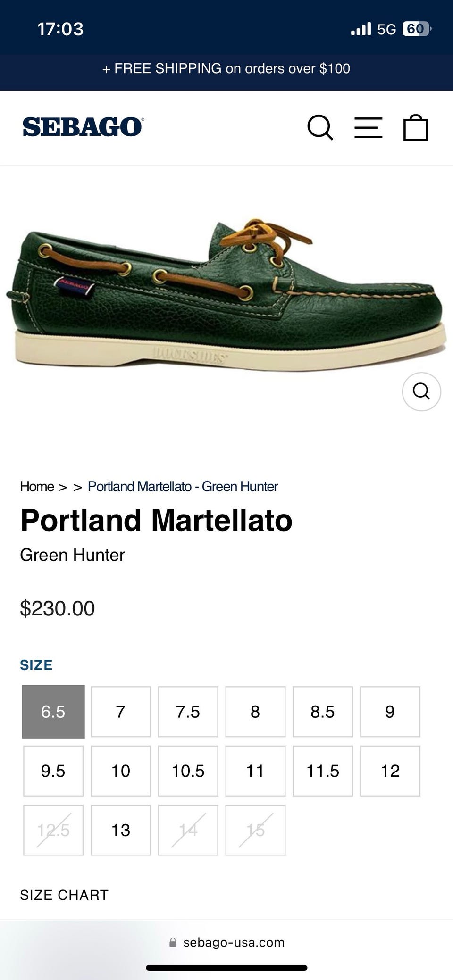This screenshot has width=453, height=980.
Task: Tap the sebago-usa.com address bar
Action: [234, 942]
